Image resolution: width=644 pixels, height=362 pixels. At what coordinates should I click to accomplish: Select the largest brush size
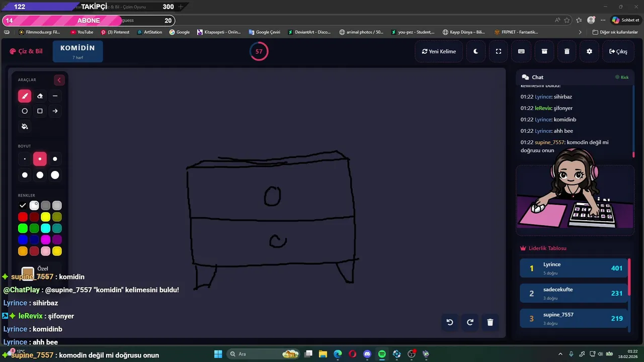pos(55,175)
